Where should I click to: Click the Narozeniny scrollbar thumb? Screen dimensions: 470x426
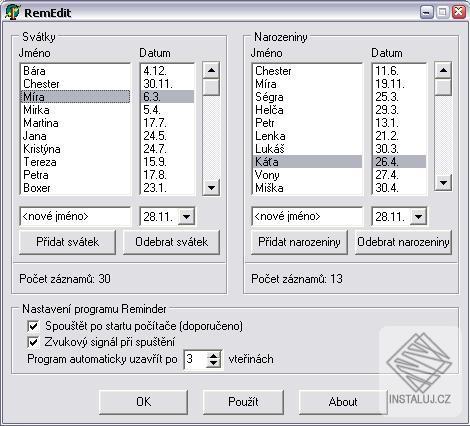click(443, 87)
